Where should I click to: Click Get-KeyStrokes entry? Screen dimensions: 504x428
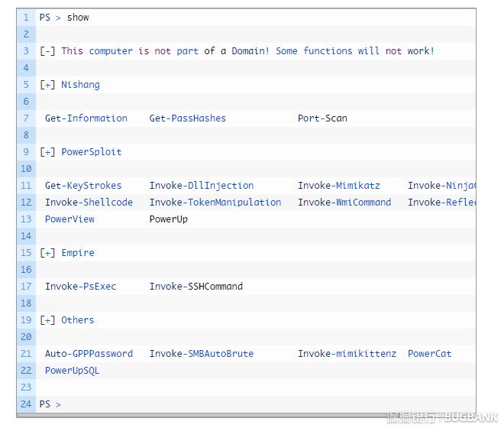point(83,186)
